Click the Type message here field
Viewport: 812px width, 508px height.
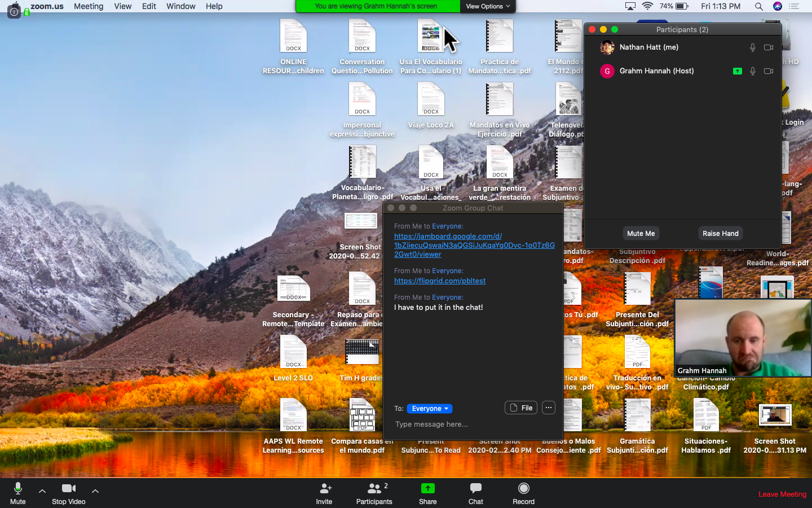473,424
